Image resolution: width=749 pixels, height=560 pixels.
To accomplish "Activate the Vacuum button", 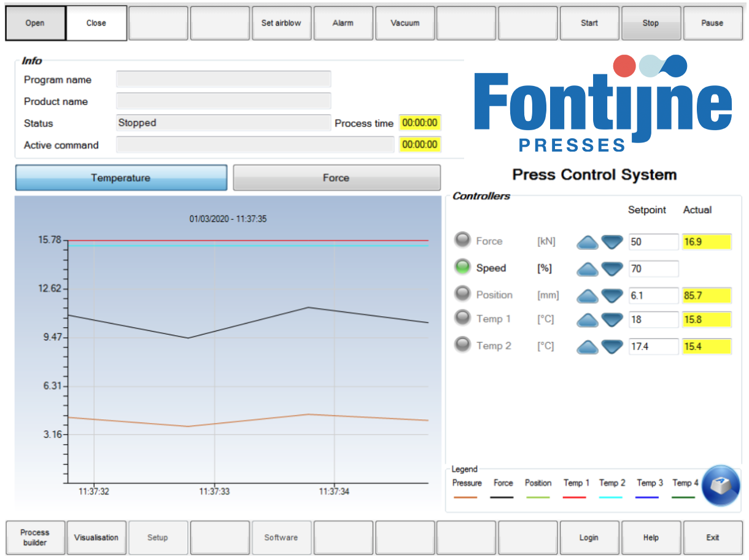I will (x=405, y=23).
